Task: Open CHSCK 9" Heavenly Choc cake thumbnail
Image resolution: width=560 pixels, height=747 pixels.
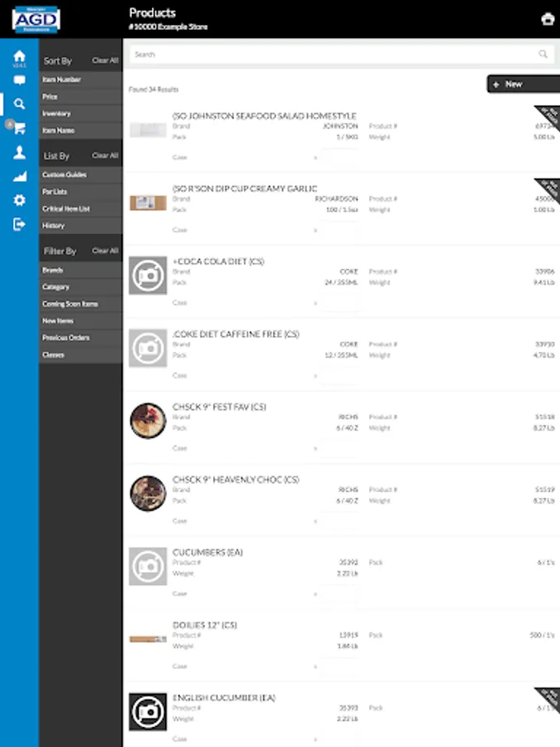Action: [x=149, y=494]
